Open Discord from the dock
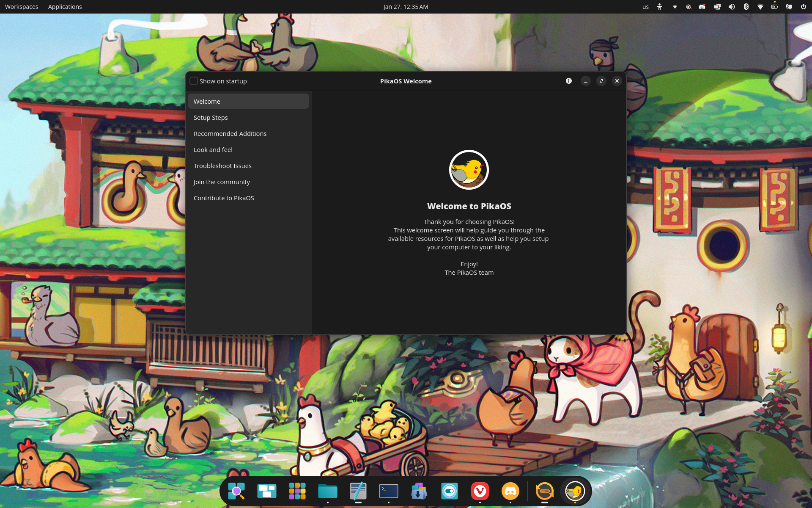This screenshot has width=812, height=508. (x=511, y=491)
